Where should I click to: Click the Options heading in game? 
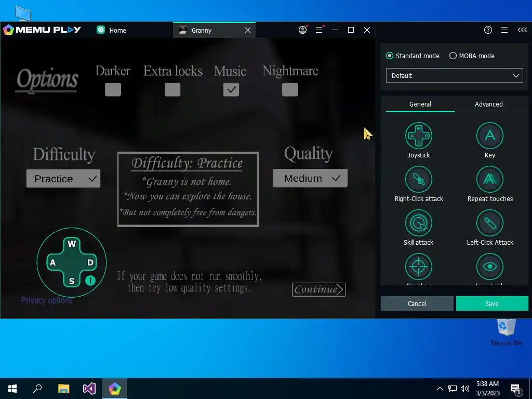click(x=47, y=79)
